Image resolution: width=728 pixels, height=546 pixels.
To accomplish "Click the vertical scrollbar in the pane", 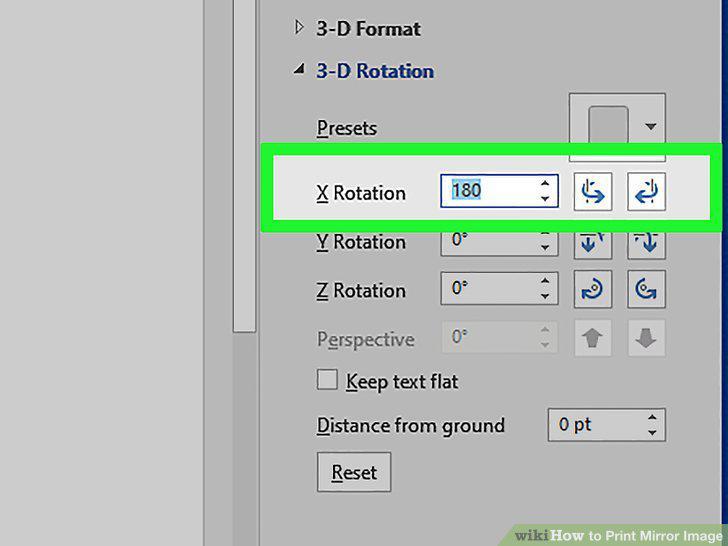I will [244, 166].
